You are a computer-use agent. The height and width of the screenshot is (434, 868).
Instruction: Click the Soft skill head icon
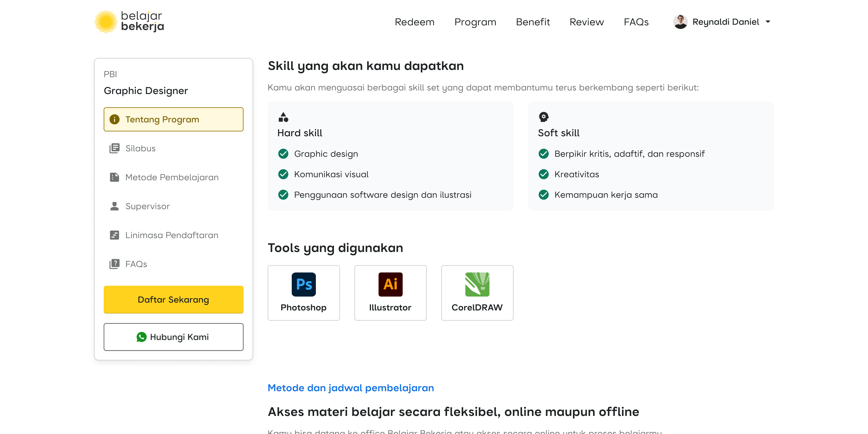pos(543,117)
